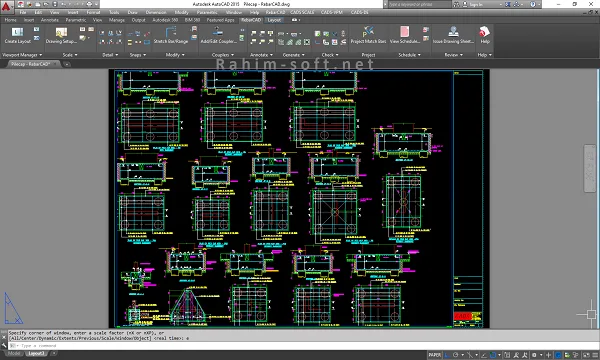Click the clean screen icon in status bar
Image resolution: width=600 pixels, height=360 pixels.
tap(587, 355)
